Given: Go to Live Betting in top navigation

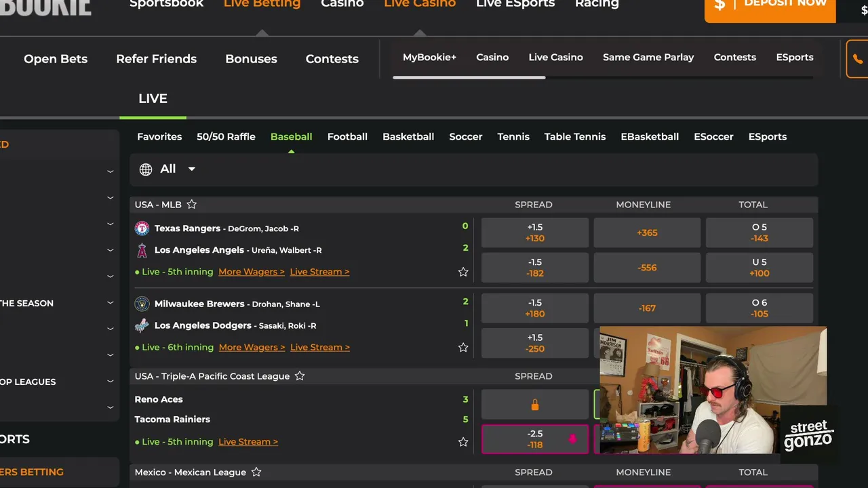Looking at the screenshot, I should click(x=262, y=4).
